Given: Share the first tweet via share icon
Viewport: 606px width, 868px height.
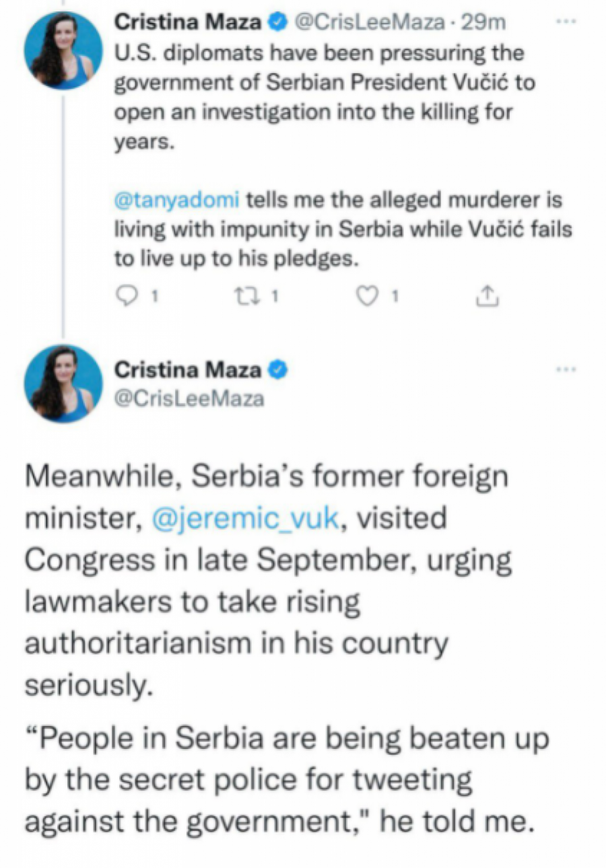Looking at the screenshot, I should [x=487, y=296].
